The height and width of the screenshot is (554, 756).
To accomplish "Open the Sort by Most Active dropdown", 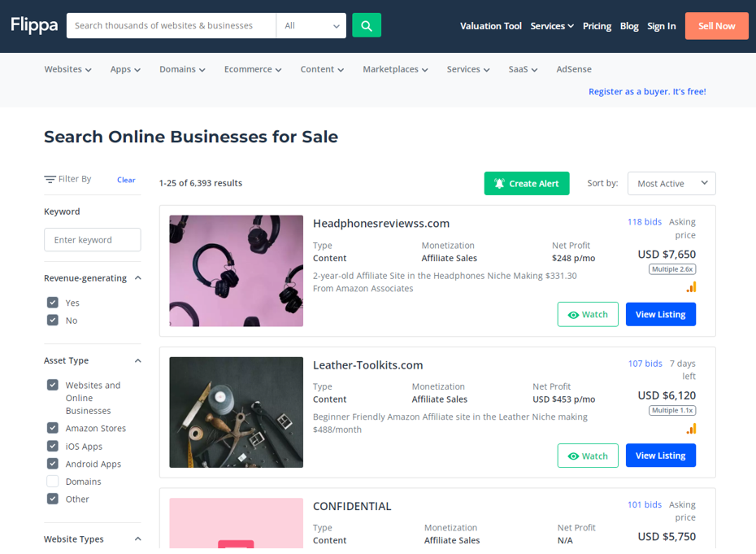I will tap(671, 183).
